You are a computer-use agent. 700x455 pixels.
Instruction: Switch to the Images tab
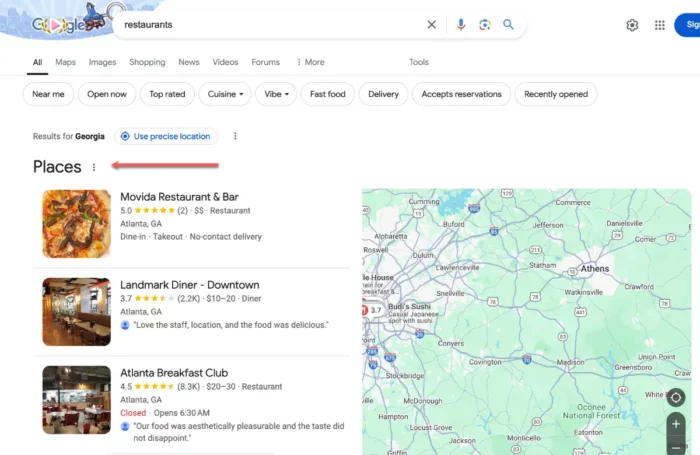point(102,62)
